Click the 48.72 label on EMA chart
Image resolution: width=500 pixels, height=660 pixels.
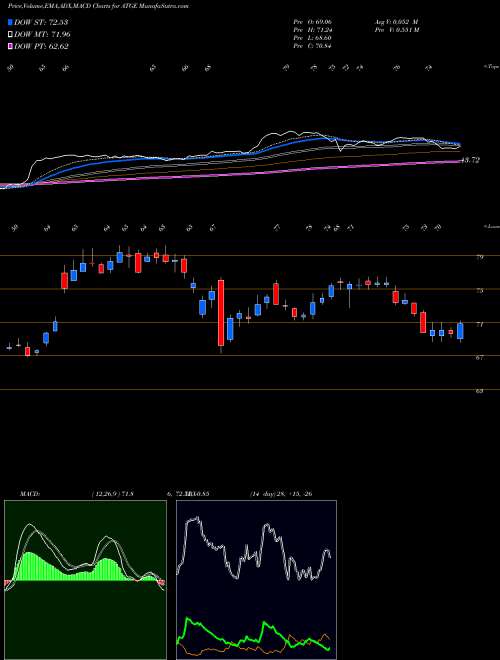470,160
